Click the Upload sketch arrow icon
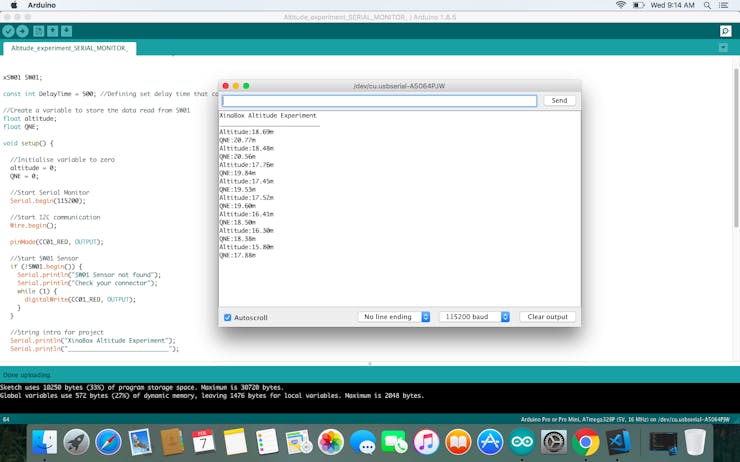Image resolution: width=740 pixels, height=462 pixels. (22, 31)
